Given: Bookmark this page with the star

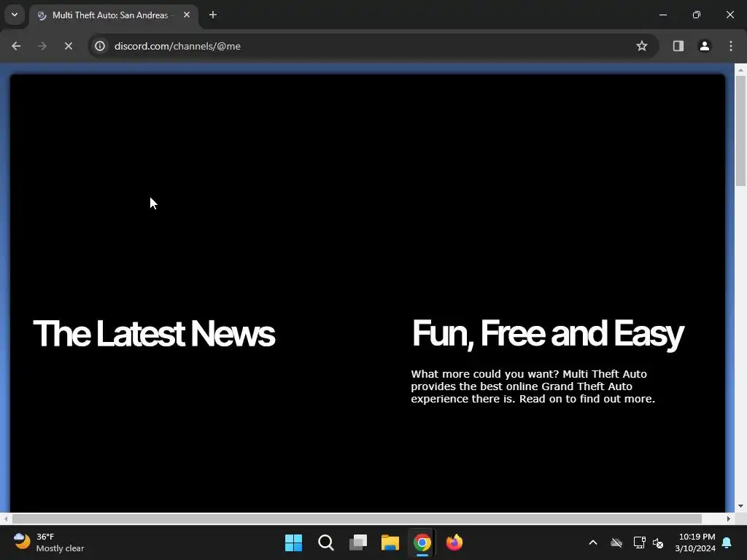Looking at the screenshot, I should (x=642, y=46).
